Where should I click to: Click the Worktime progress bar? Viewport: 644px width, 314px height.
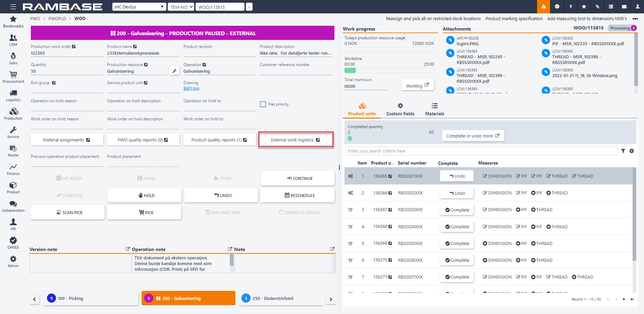coord(389,70)
